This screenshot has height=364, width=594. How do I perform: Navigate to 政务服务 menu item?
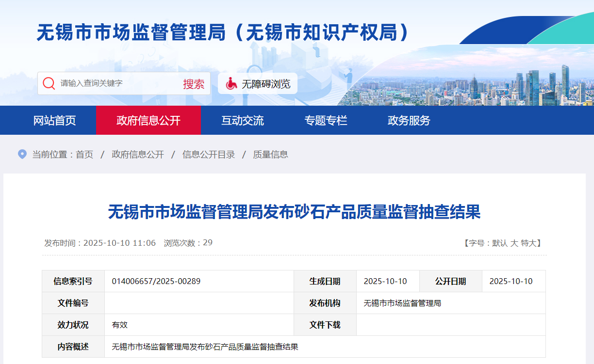click(x=409, y=120)
